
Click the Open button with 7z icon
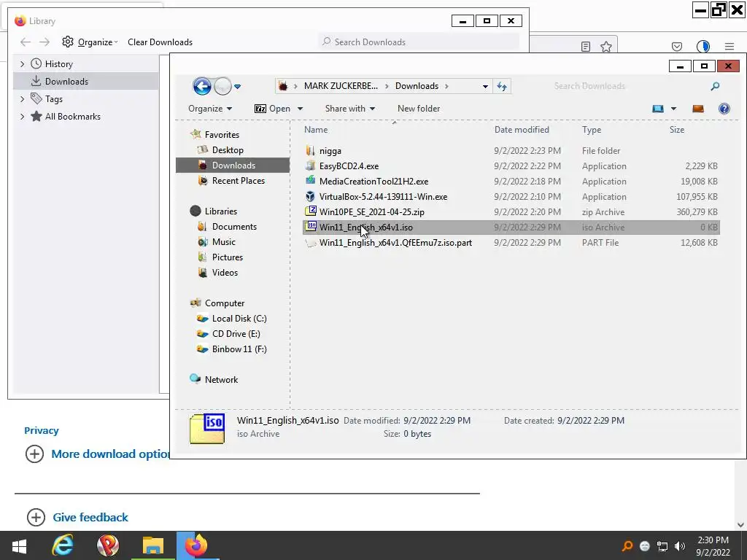273,109
